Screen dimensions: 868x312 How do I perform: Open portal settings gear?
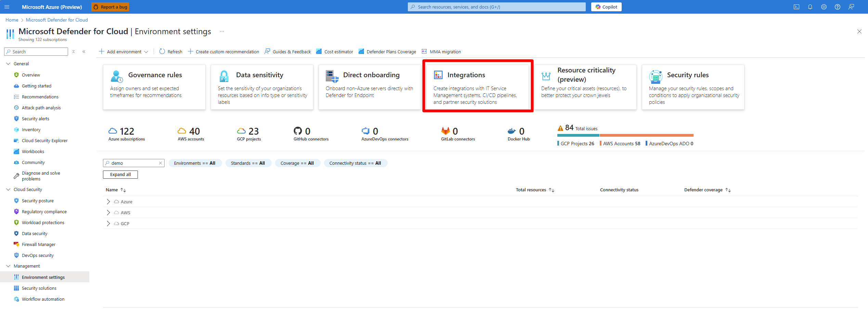click(x=824, y=7)
